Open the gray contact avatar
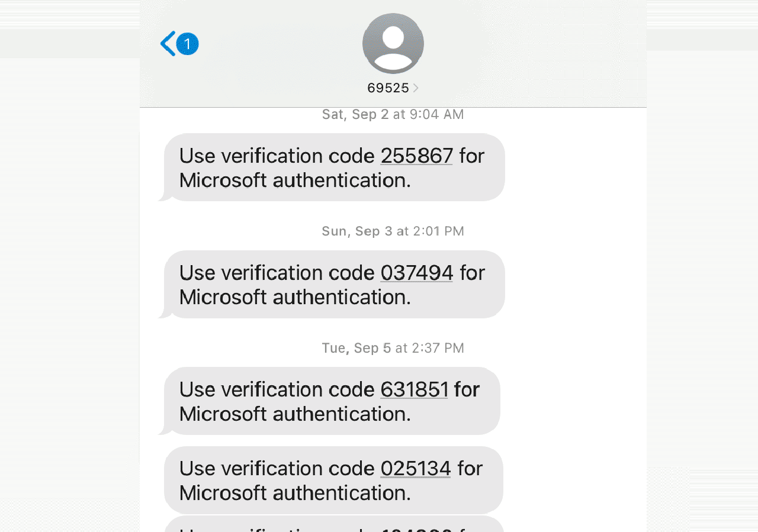Image resolution: width=758 pixels, height=532 pixels. [x=393, y=43]
